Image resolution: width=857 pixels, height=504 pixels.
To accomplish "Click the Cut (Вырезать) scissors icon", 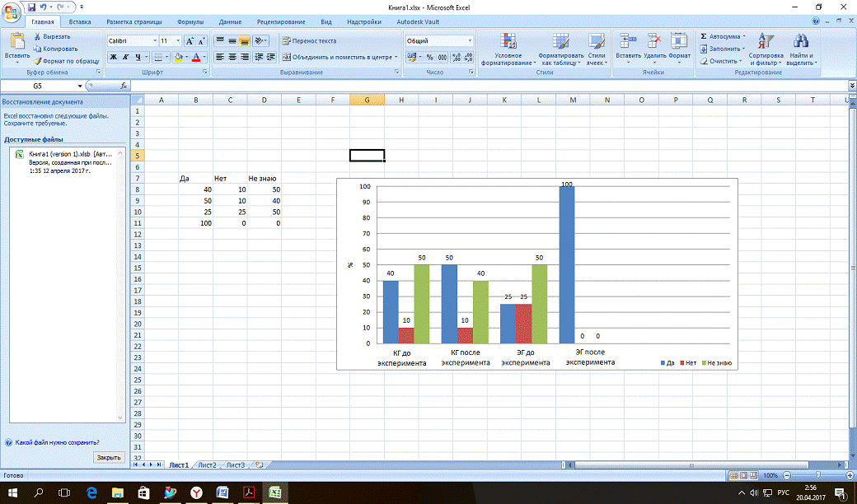I will pyautogui.click(x=37, y=37).
